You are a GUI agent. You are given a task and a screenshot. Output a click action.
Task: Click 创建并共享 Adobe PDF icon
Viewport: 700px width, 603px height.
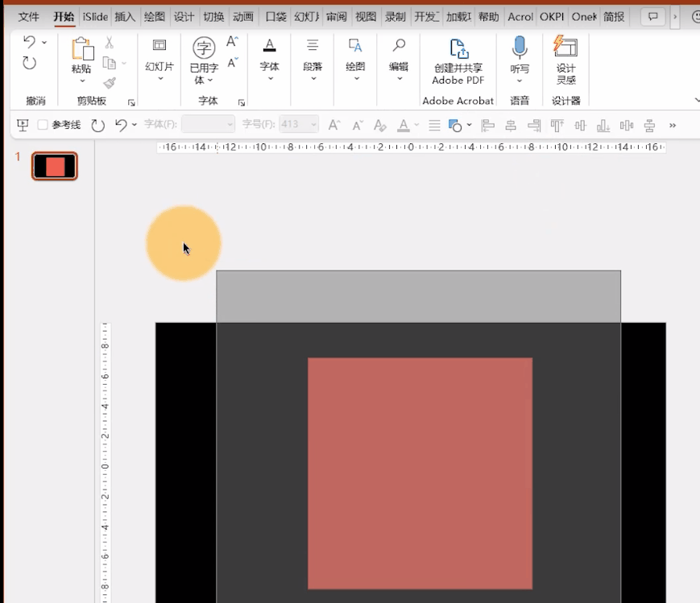coord(459,48)
